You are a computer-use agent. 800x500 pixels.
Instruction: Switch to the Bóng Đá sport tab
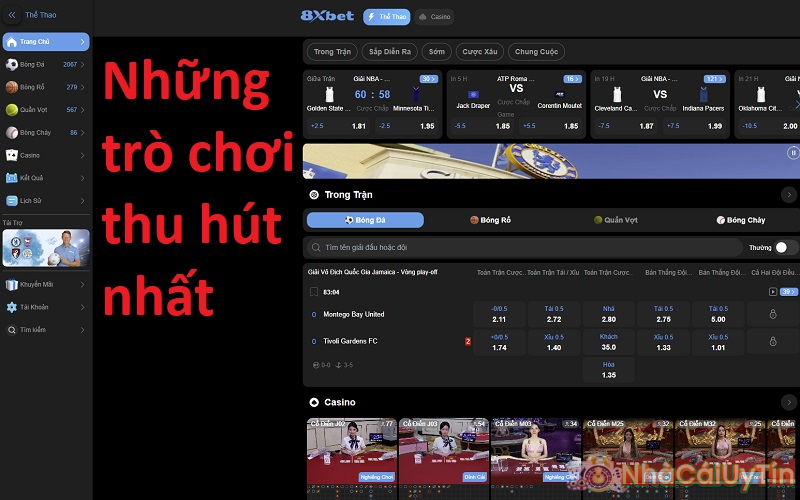point(365,220)
